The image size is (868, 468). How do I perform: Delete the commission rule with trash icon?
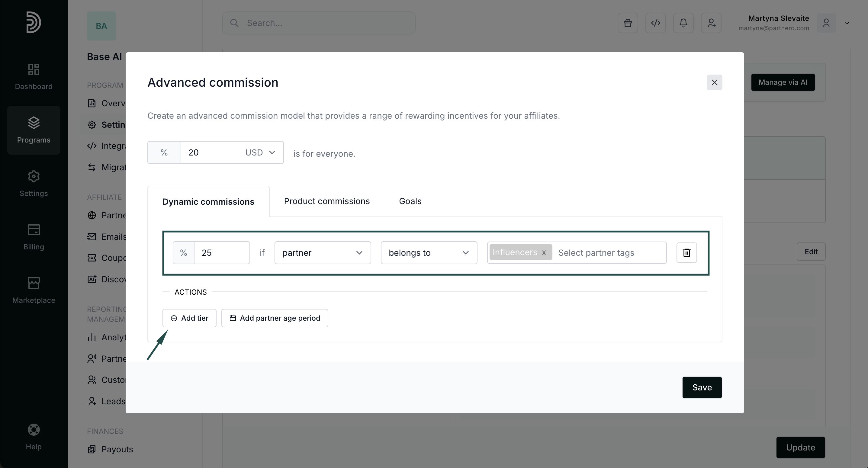tap(686, 253)
